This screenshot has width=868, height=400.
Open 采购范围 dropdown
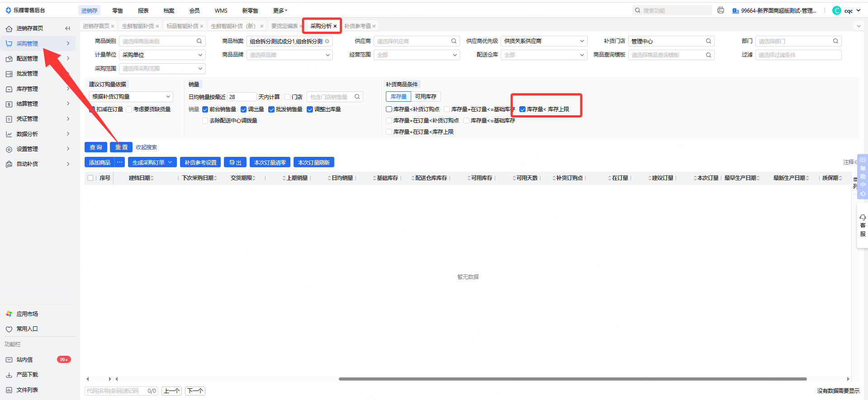click(162, 69)
